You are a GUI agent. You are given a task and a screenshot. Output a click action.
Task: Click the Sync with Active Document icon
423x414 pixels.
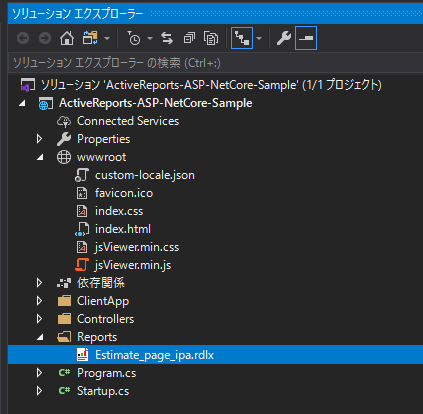click(x=167, y=39)
